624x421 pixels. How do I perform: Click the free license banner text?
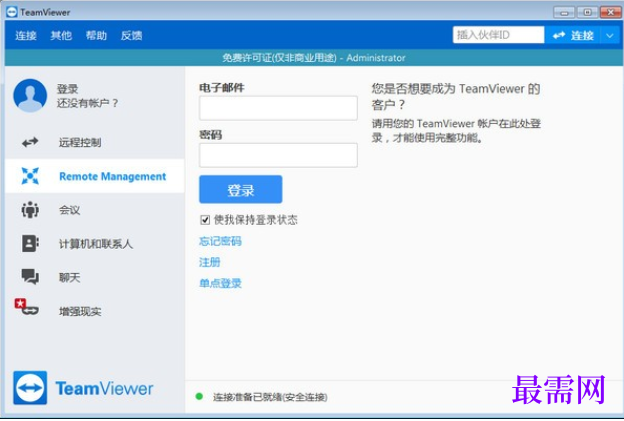[x=314, y=58]
